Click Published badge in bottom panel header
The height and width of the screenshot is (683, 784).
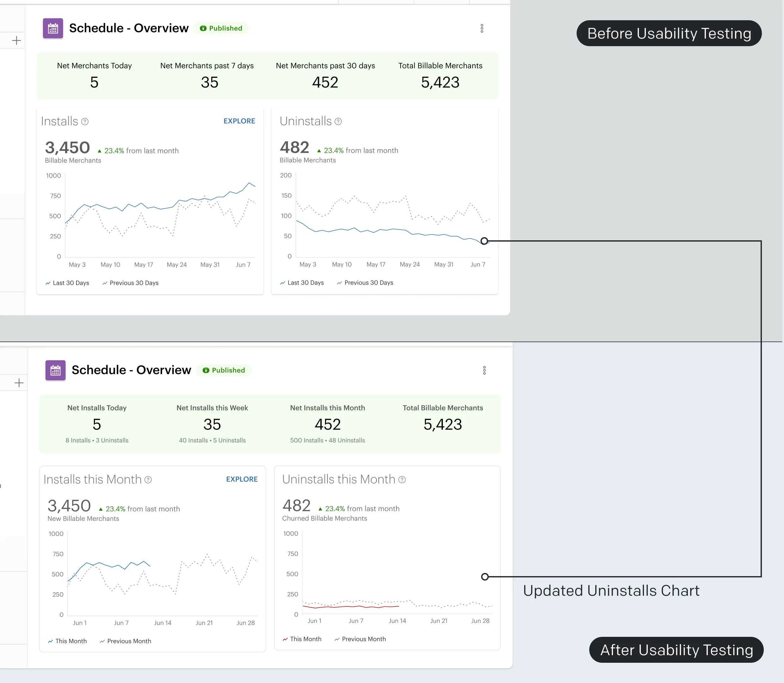coord(224,371)
